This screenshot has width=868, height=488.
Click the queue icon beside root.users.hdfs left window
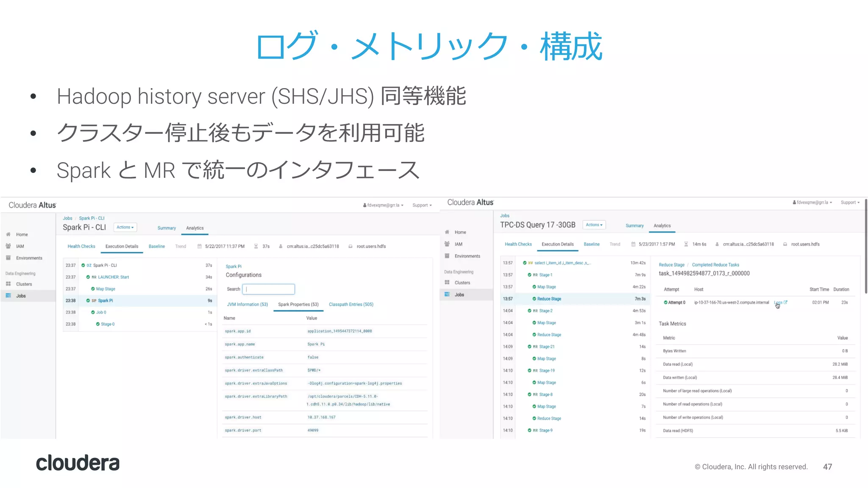tap(351, 247)
